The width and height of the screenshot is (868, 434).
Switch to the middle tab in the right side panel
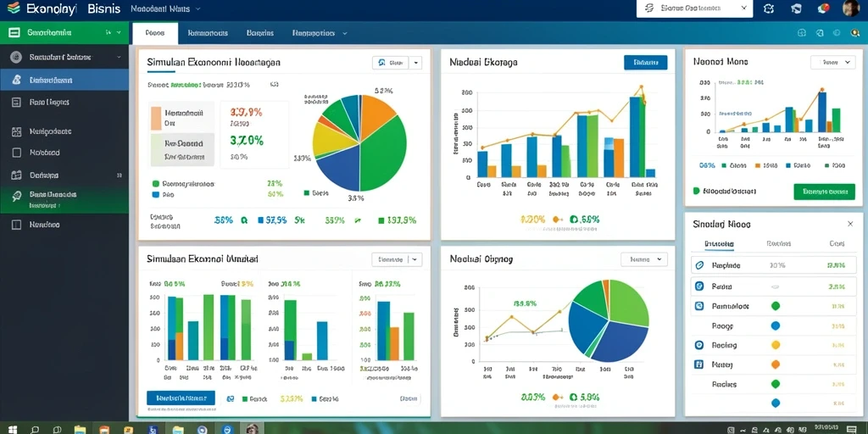pos(779,243)
